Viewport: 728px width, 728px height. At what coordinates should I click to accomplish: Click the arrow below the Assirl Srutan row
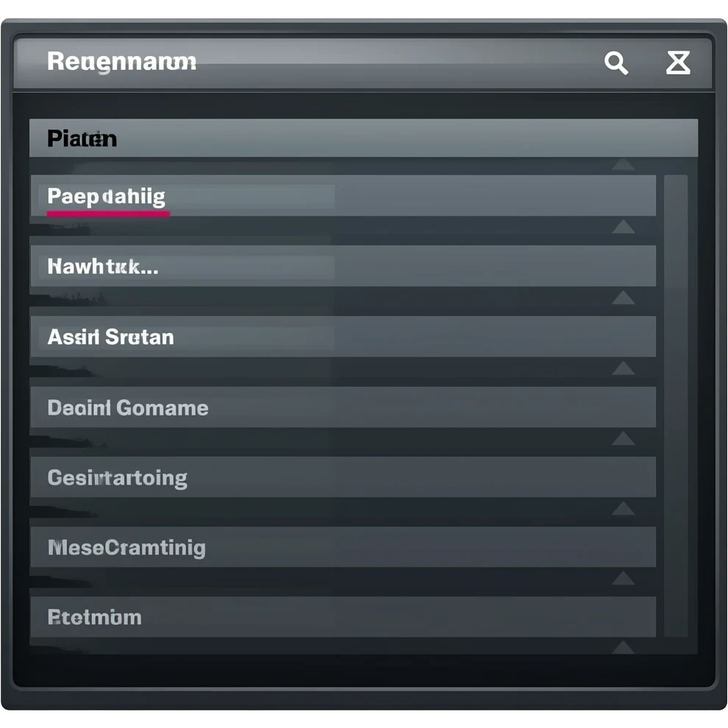(x=623, y=368)
